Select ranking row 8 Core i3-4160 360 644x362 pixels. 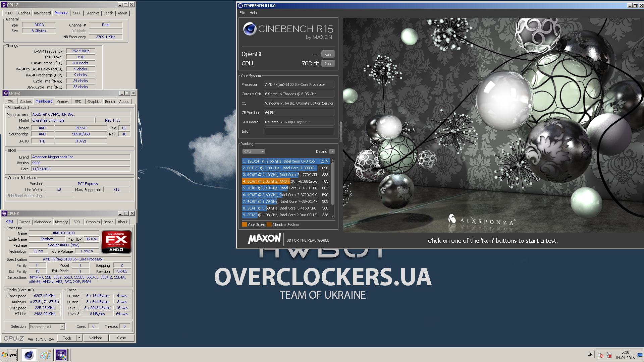[x=286, y=208]
